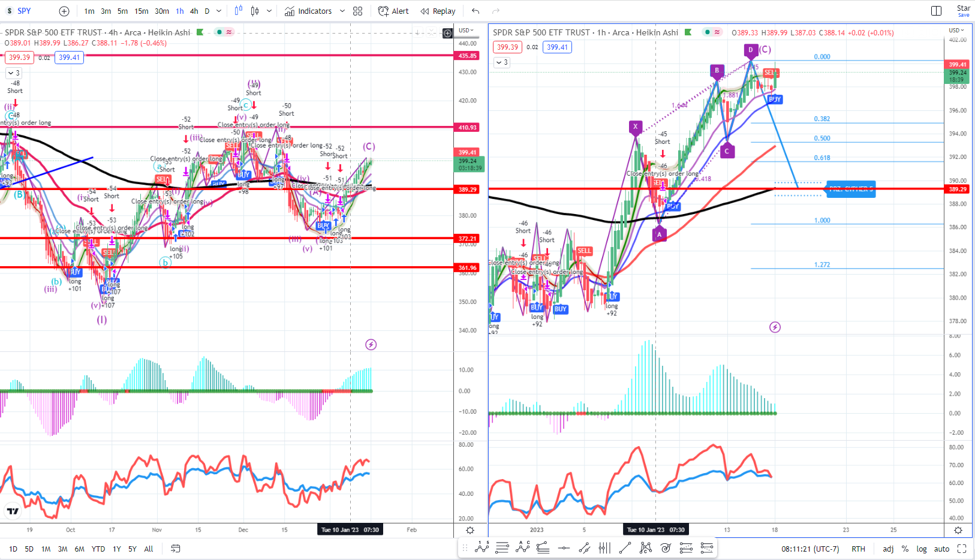
Task: Open the USD currency dropdown on the 1h chart
Action: [x=956, y=31]
